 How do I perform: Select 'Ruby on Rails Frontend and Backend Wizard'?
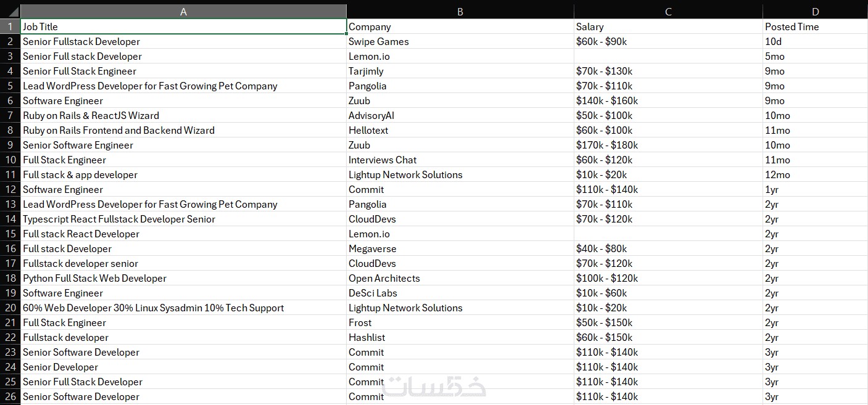(x=183, y=130)
